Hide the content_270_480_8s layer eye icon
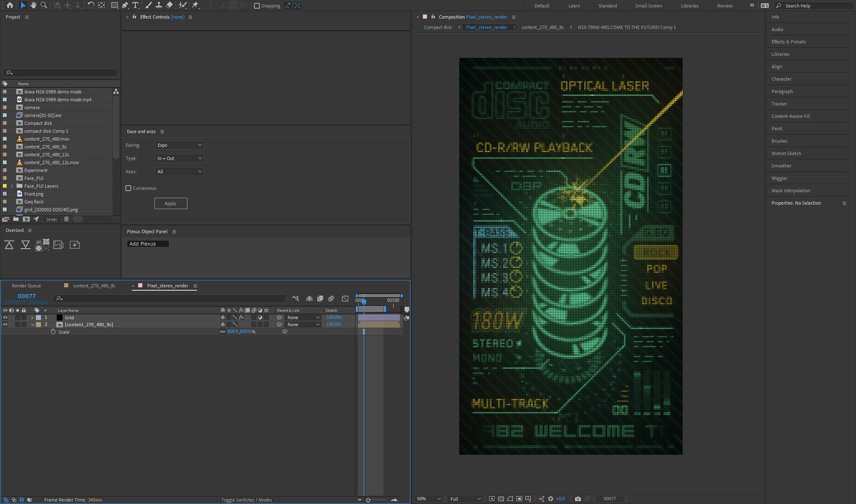 pos(5,325)
